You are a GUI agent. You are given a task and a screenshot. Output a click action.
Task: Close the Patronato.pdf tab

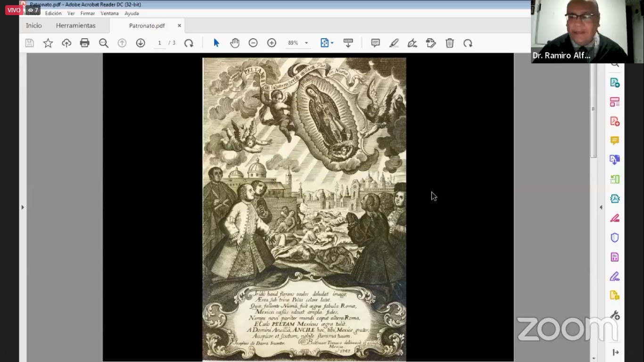tap(179, 25)
